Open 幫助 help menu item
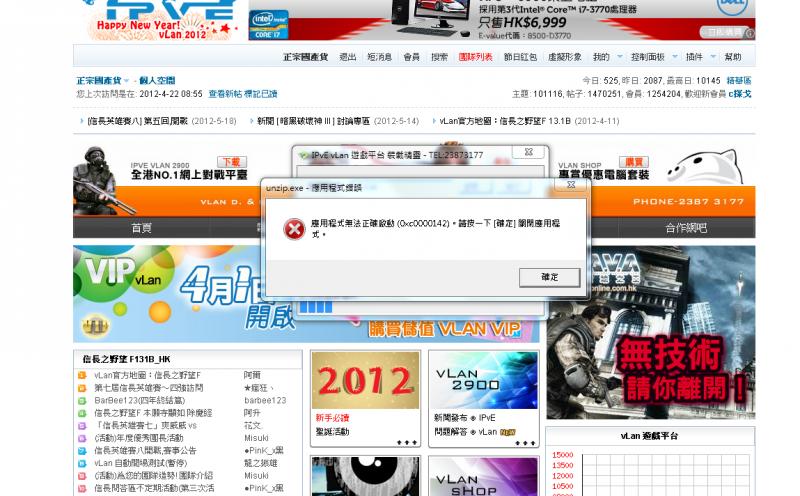The image size is (800, 496). [733, 57]
